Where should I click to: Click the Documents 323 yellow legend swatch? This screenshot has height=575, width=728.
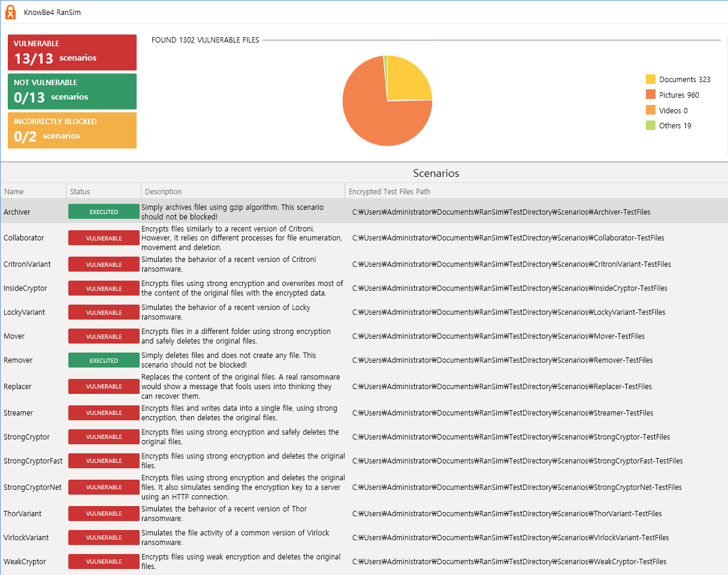click(x=651, y=79)
